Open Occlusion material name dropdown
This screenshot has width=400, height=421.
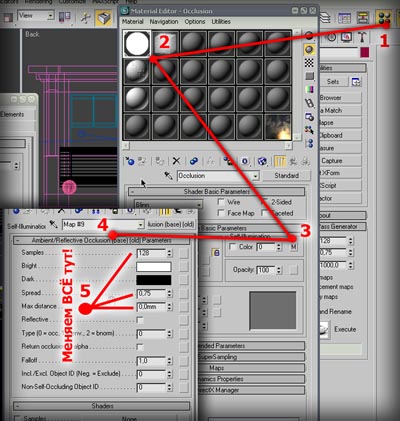coord(255,176)
